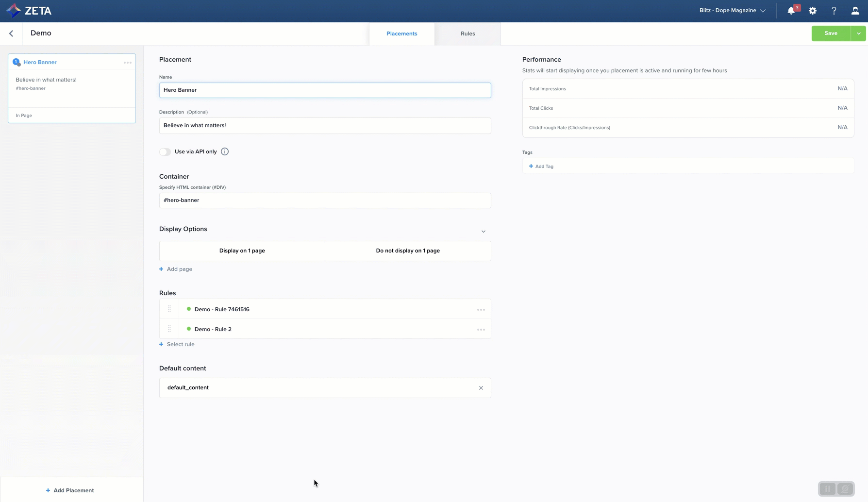The height and width of the screenshot is (502, 868).
Task: Collapse the Display Options section
Action: pyautogui.click(x=483, y=232)
